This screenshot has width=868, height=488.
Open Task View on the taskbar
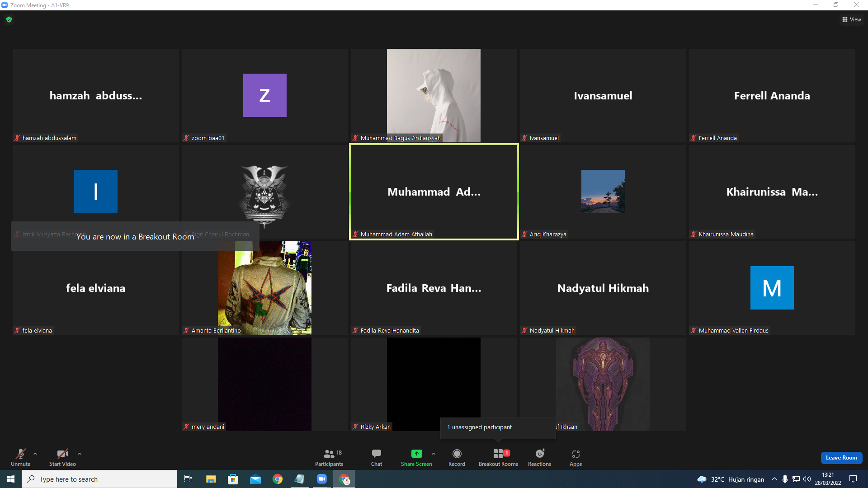click(188, 479)
